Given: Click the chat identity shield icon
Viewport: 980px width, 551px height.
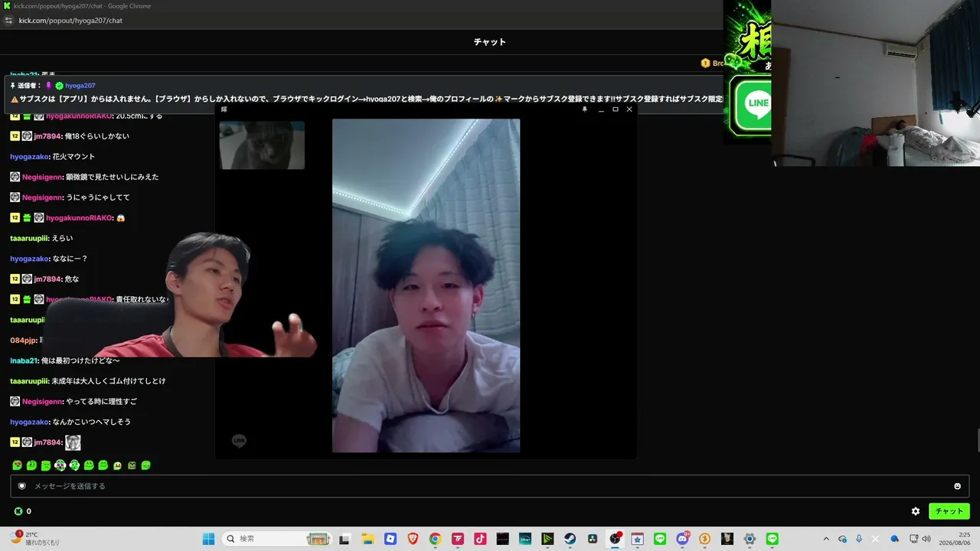Looking at the screenshot, I should (22, 486).
